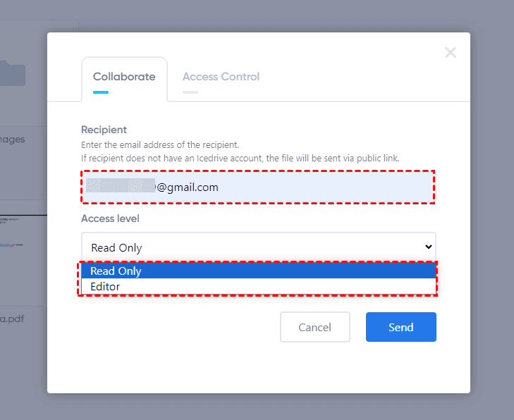
Task: Select Editor from the access level list
Action: [257, 287]
